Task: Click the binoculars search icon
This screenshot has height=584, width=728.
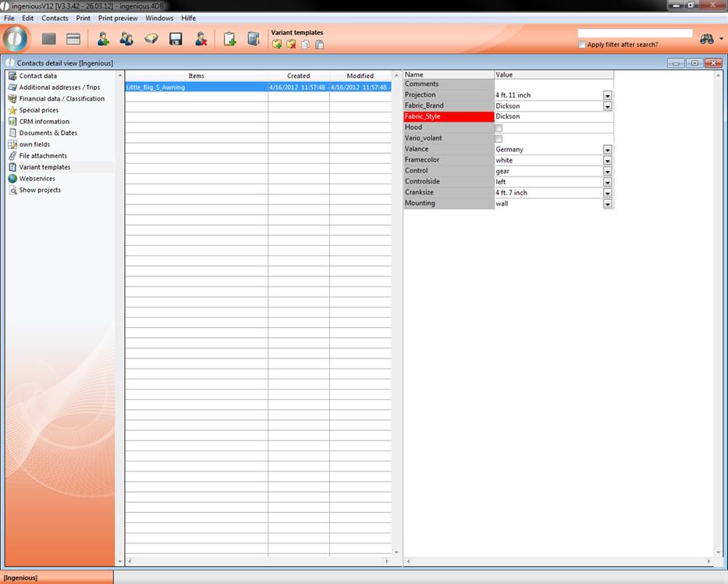Action: [x=707, y=39]
